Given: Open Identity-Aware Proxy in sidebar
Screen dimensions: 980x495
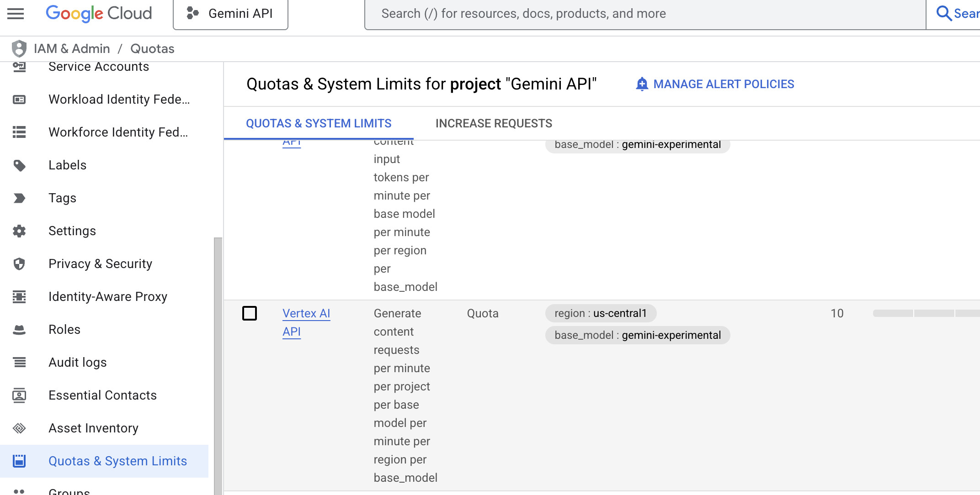Looking at the screenshot, I should click(x=108, y=297).
